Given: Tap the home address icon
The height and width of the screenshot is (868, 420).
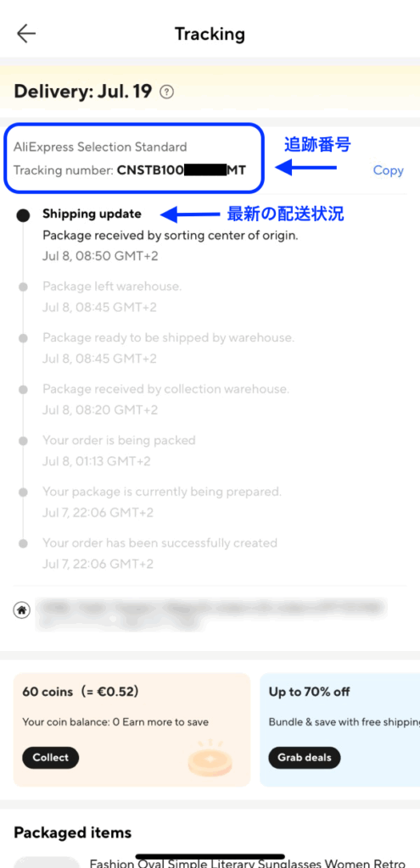Looking at the screenshot, I should (21, 610).
